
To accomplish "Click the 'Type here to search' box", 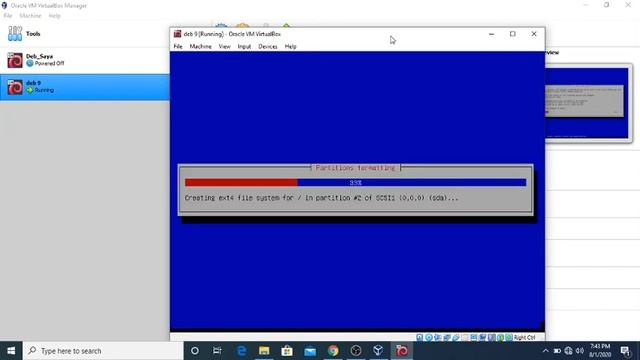I will (x=103, y=351).
